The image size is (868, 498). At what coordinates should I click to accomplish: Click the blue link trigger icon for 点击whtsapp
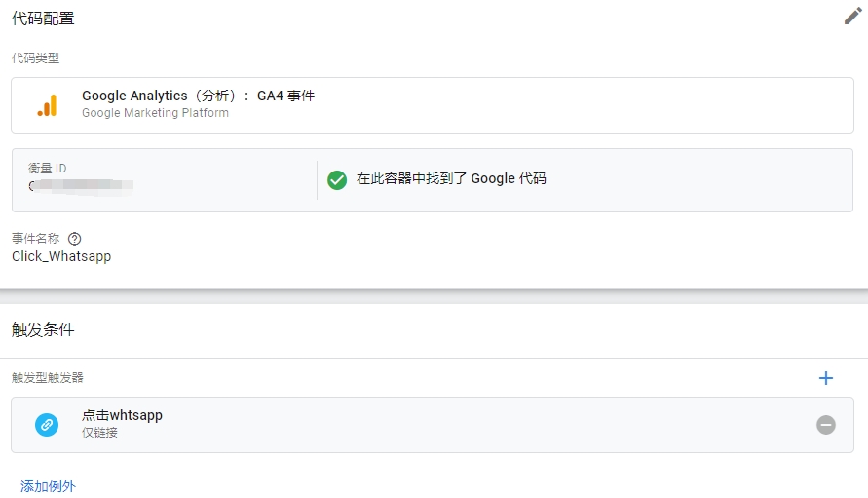(47, 425)
